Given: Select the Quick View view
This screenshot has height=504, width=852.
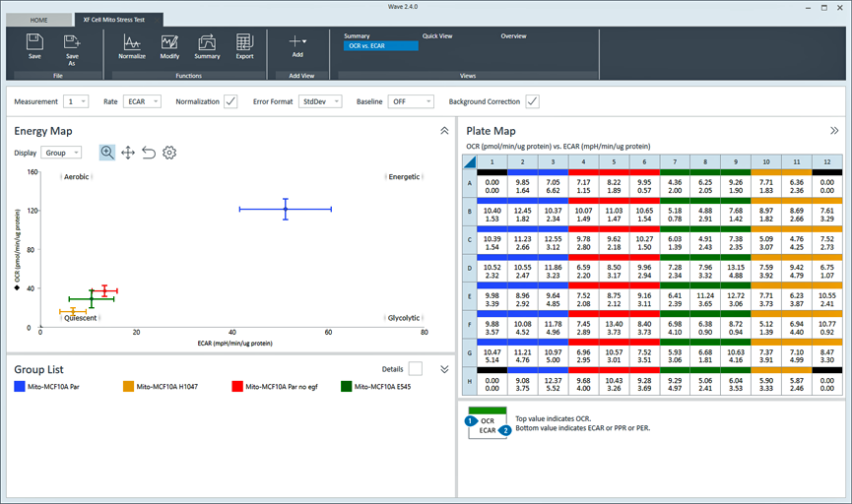Looking at the screenshot, I should point(437,35).
